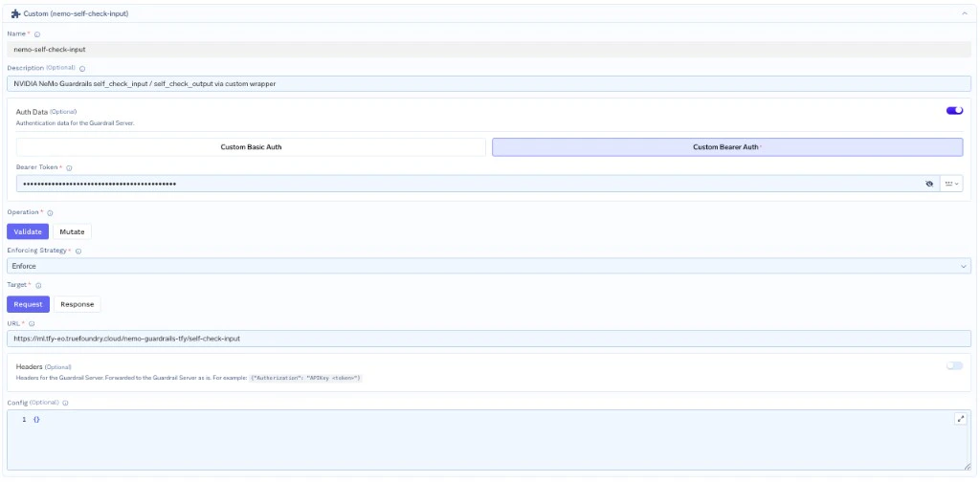Set target to Response
Viewport: 980px width, 482px height.
[77, 304]
